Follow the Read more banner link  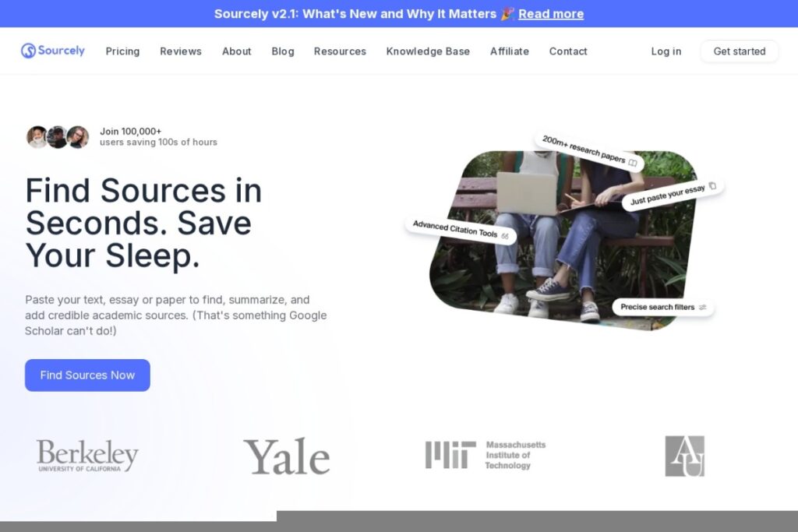tap(551, 14)
